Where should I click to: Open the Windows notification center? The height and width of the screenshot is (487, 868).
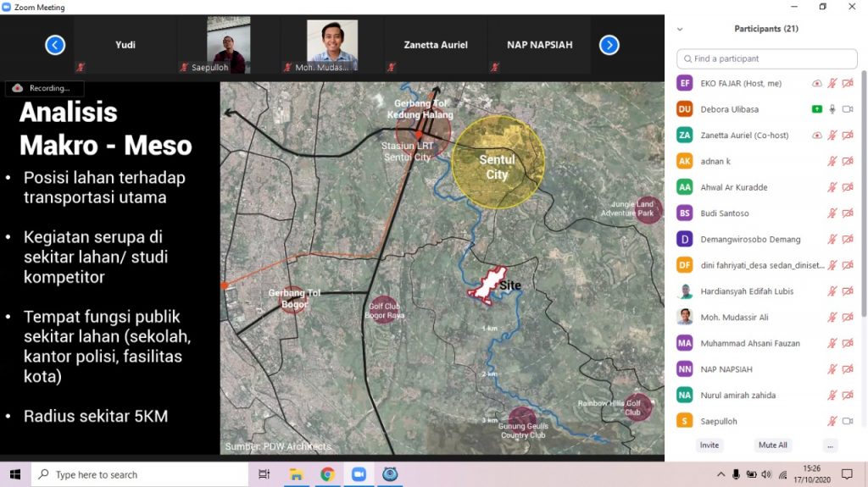point(847,474)
